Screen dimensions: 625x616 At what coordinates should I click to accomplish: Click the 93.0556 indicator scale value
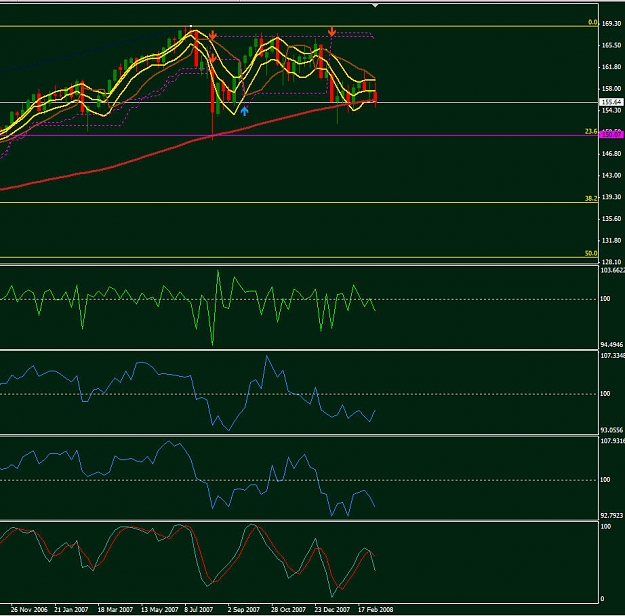click(612, 430)
